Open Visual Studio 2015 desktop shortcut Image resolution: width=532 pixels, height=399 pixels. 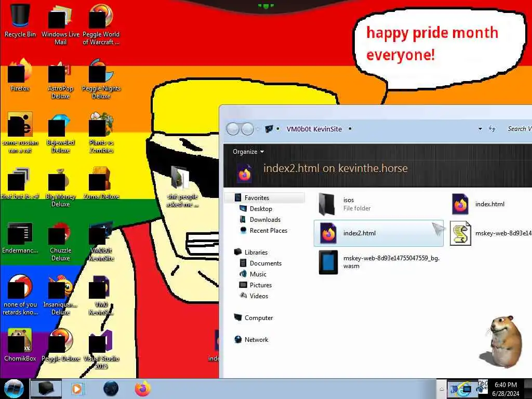pos(101,349)
